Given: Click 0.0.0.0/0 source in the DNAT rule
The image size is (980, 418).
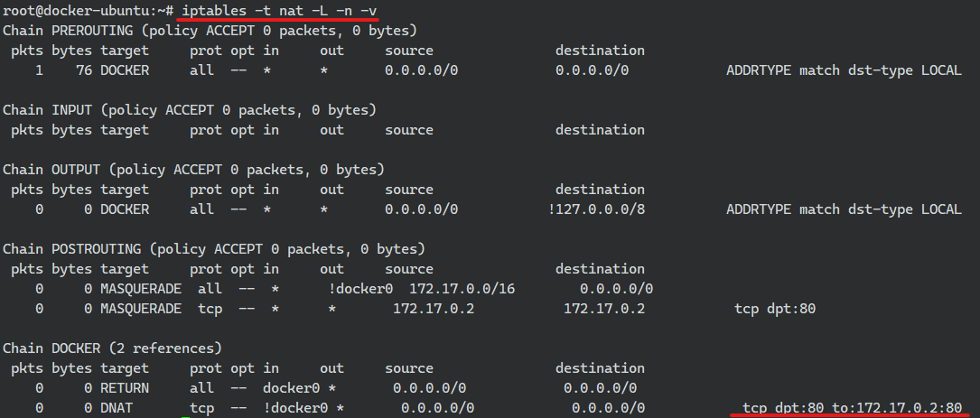Looking at the screenshot, I should click(x=437, y=408).
